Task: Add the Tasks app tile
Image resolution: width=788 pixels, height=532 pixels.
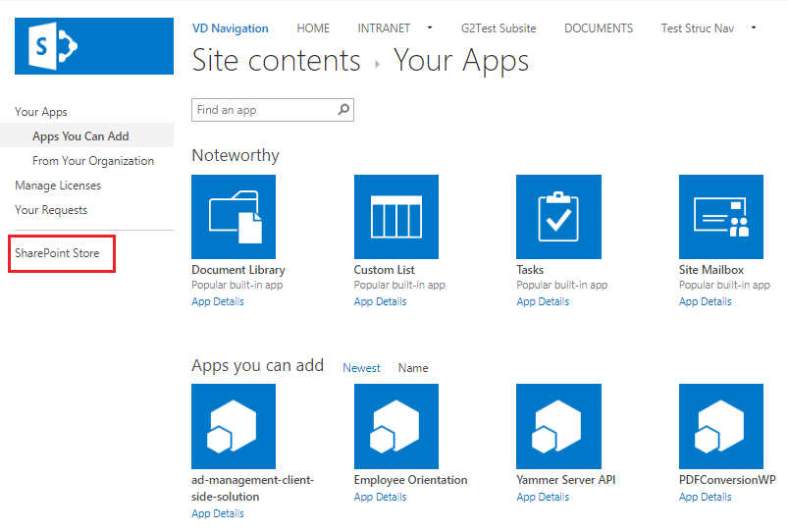Action: (x=558, y=217)
